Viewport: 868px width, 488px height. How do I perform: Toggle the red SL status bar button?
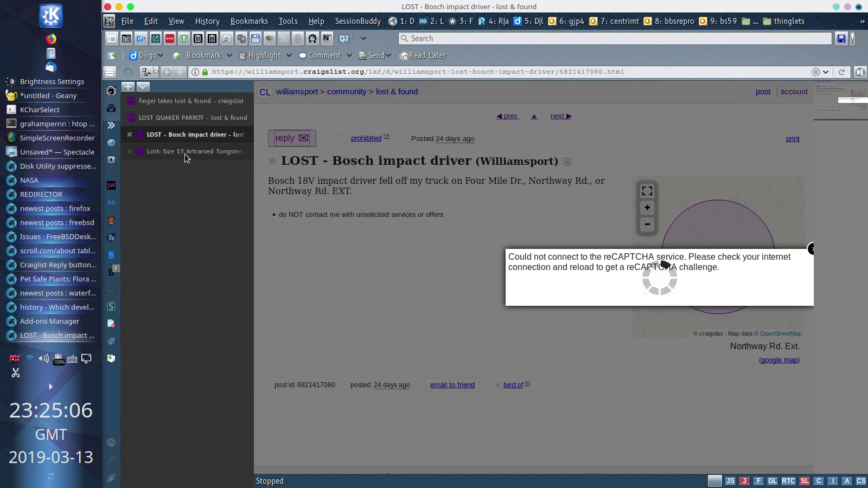(805, 481)
